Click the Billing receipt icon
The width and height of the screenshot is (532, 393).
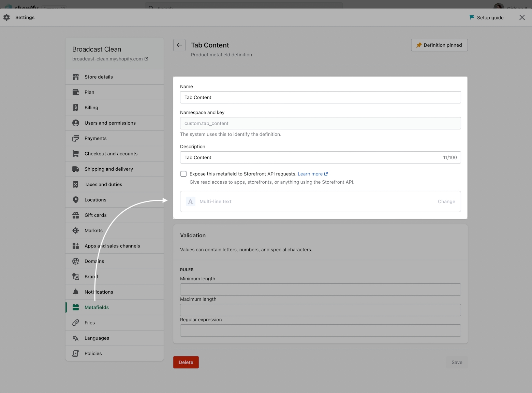pos(76,108)
